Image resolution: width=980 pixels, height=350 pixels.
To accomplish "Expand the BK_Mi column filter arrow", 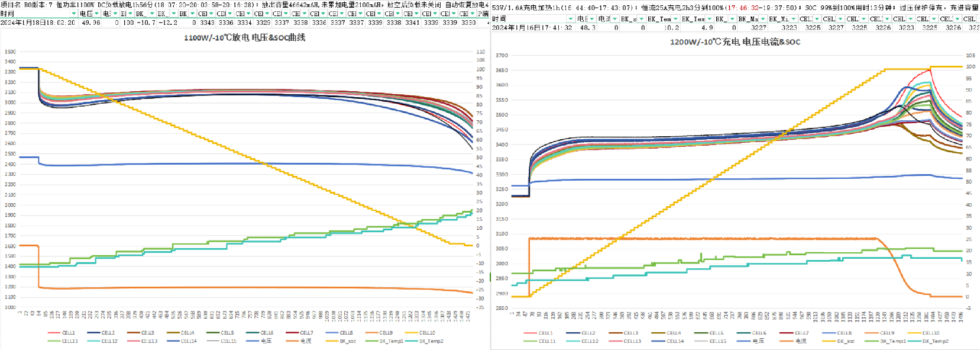I will coord(794,19).
